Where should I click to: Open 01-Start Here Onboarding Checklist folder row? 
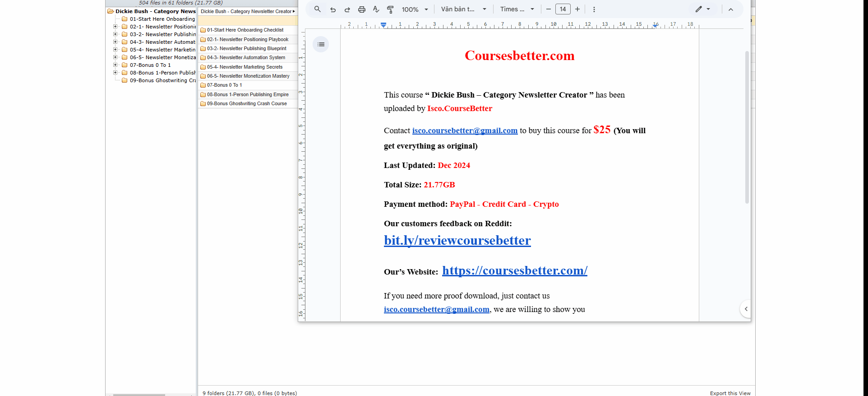[x=248, y=30]
